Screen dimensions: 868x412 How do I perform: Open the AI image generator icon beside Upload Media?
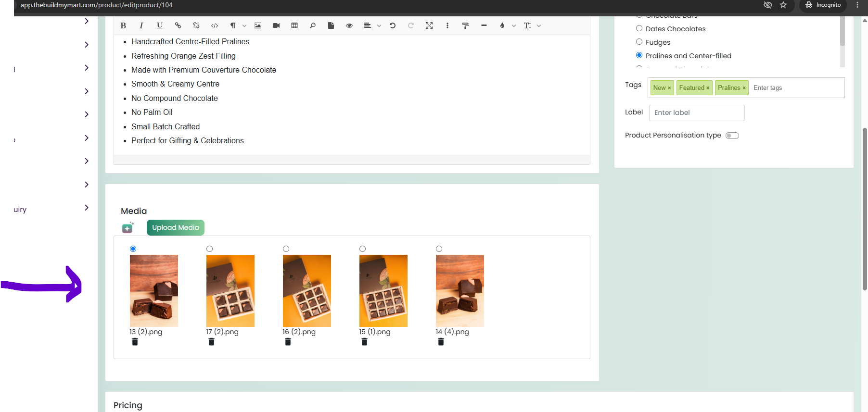pos(128,227)
